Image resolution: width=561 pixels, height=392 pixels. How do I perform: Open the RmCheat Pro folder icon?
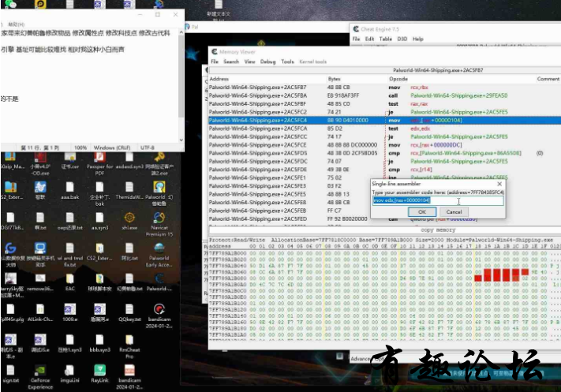point(129,346)
